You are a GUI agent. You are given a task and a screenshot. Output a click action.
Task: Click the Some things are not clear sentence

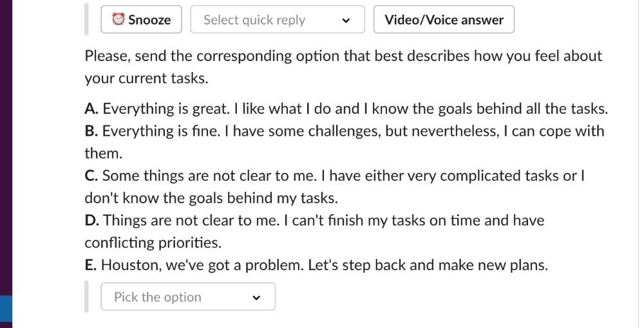(209, 176)
